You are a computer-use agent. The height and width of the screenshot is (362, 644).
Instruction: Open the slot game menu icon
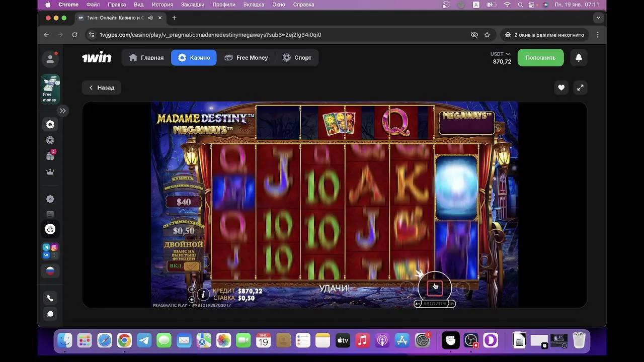pyautogui.click(x=192, y=290)
